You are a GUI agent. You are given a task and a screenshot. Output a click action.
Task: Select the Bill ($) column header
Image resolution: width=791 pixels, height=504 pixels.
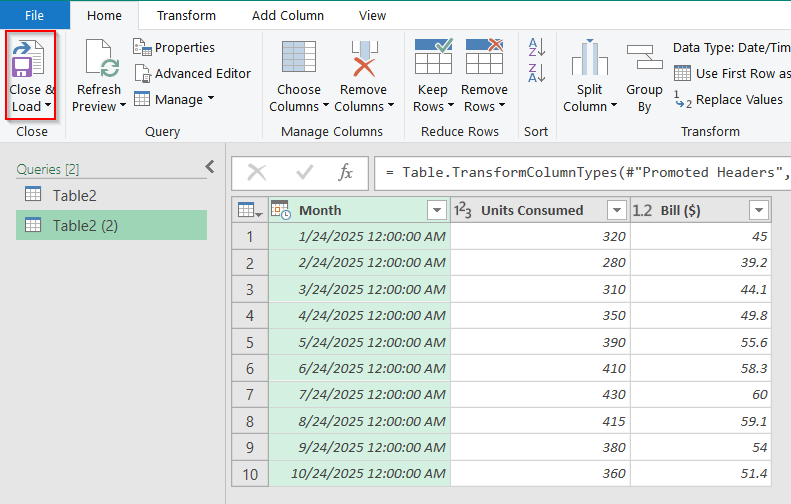pos(701,210)
